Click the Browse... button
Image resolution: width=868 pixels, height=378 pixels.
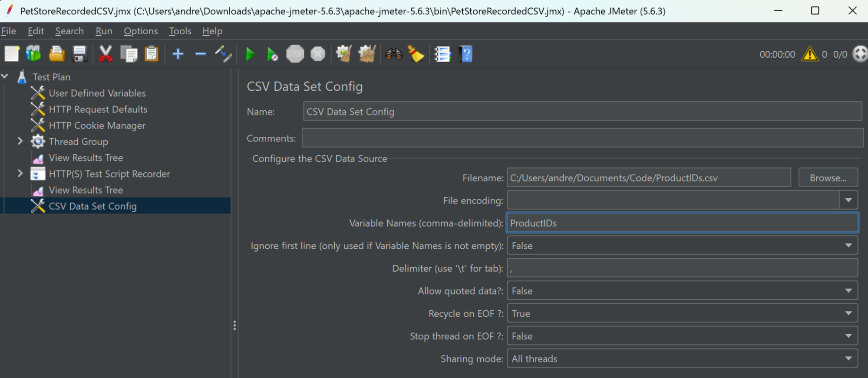(828, 178)
